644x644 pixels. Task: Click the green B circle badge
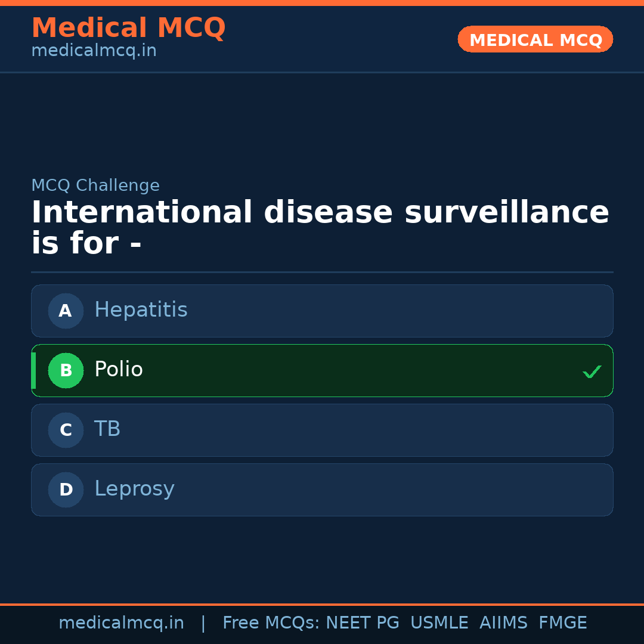[x=66, y=370]
